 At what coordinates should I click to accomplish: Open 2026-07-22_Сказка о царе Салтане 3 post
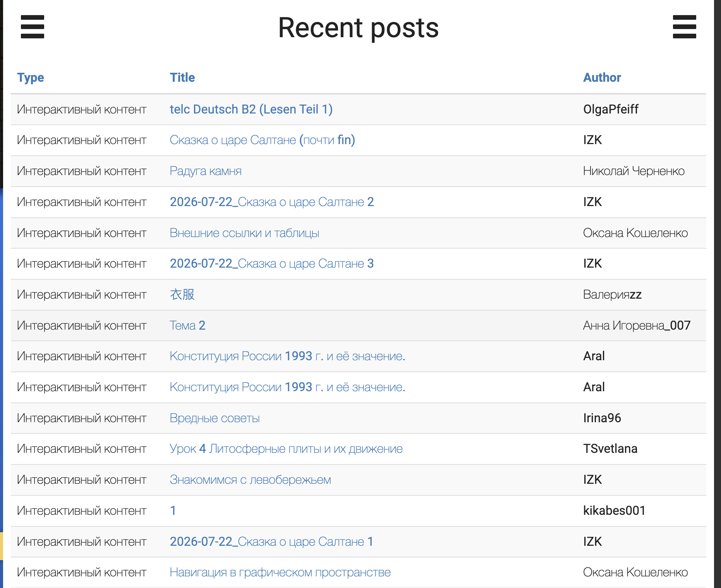pyautogui.click(x=272, y=263)
